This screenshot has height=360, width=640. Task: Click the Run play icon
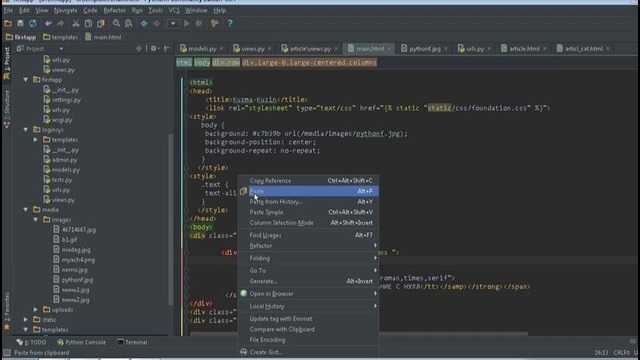coord(187,23)
